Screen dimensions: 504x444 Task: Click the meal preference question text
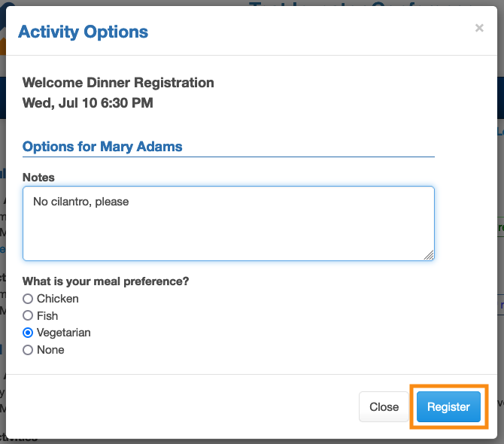[105, 281]
